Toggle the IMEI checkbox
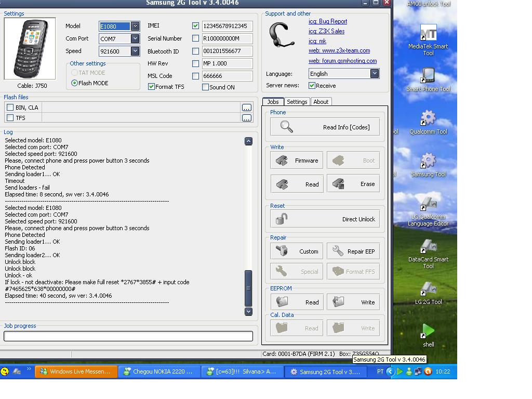This screenshot has height=399, width=532. tap(195, 25)
